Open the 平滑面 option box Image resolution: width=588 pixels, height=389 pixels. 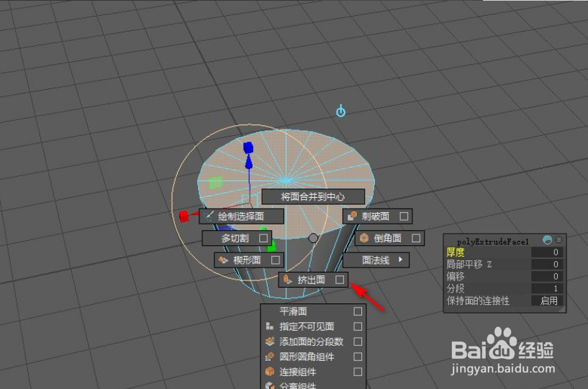[x=358, y=311]
